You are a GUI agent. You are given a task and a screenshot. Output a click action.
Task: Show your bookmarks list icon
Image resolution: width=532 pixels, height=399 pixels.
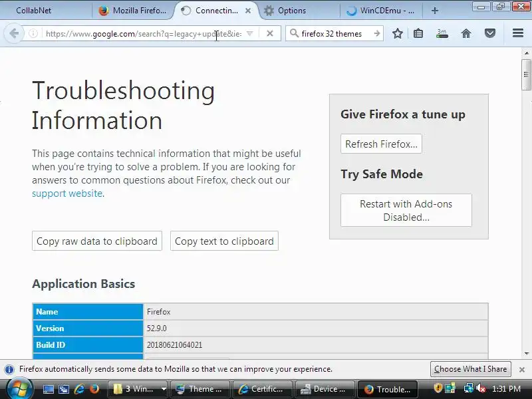coord(418,34)
